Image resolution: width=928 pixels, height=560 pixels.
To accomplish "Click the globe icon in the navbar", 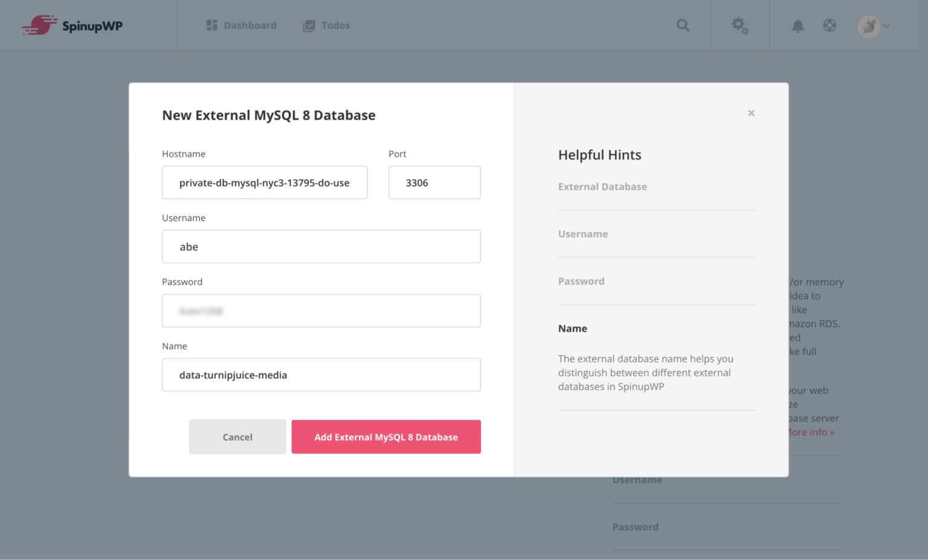I will pos(830,25).
